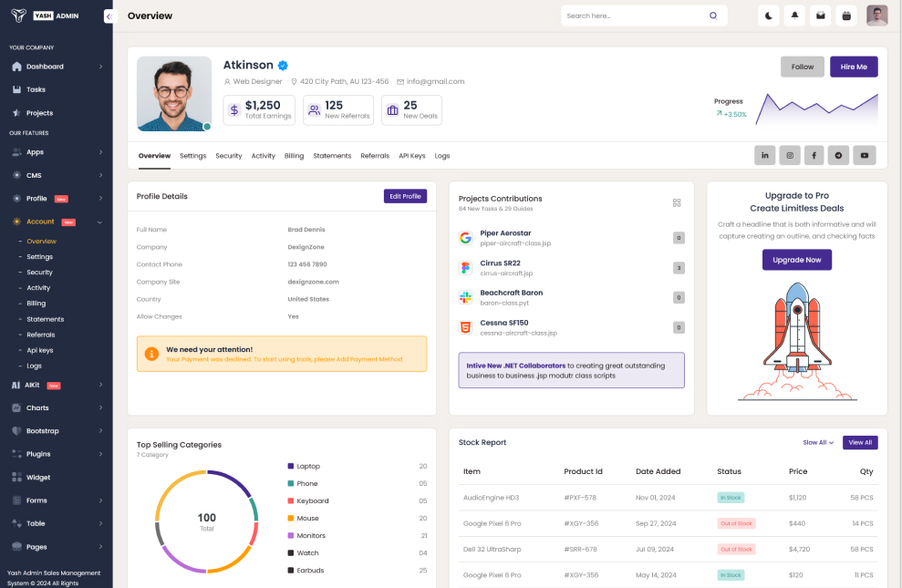Click the Laptop legend color swatch

click(x=291, y=466)
